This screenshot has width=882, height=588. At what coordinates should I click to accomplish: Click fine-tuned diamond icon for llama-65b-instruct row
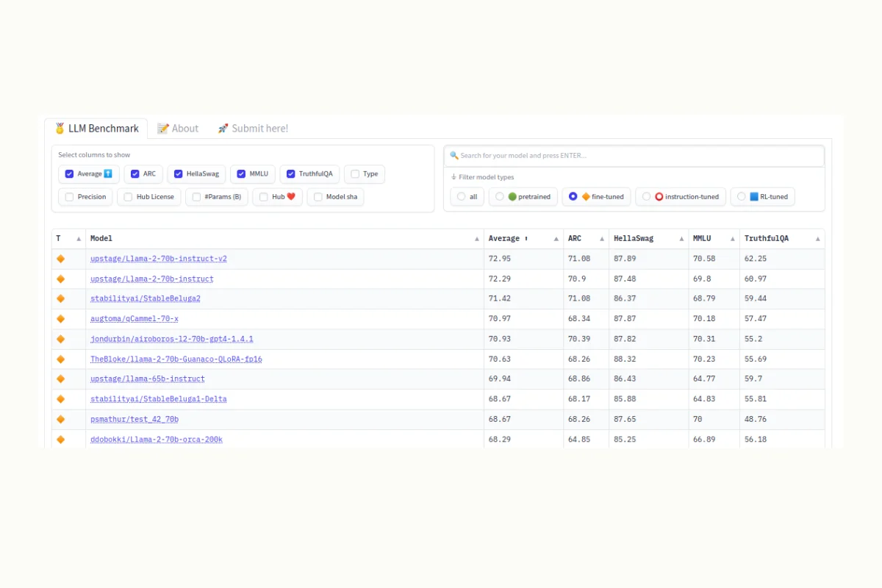click(x=61, y=379)
